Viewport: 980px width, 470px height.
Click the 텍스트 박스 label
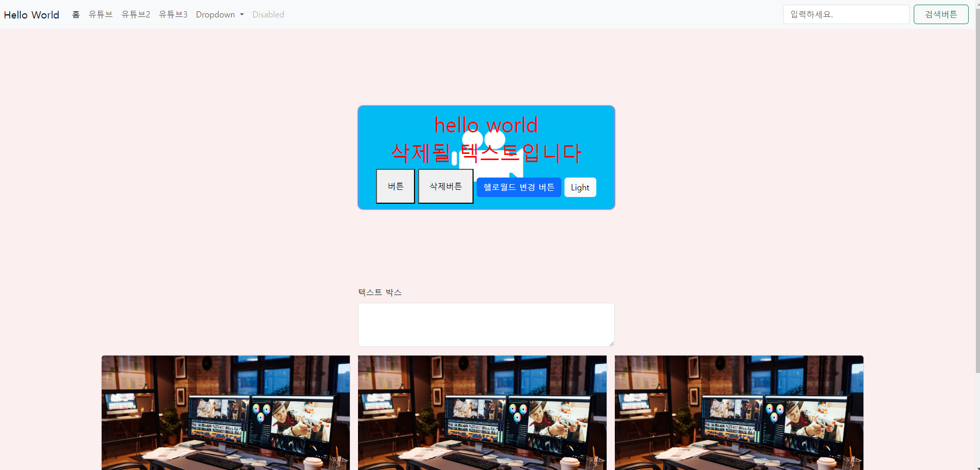point(380,292)
